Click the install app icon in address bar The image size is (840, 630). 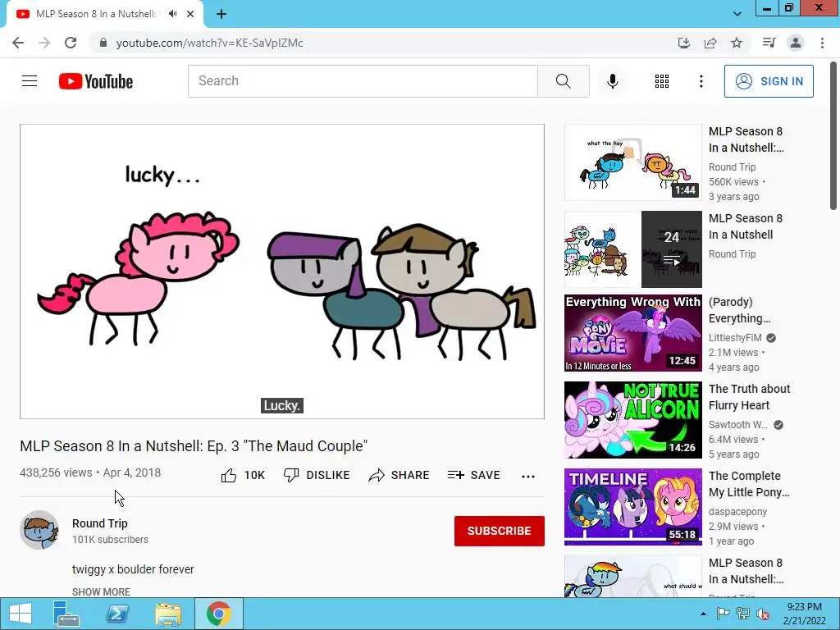tap(684, 43)
